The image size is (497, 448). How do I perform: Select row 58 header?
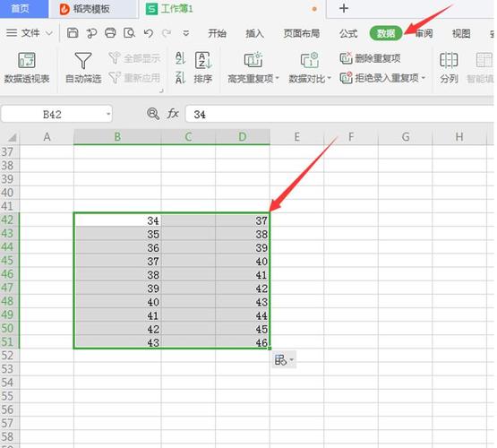[x=10, y=436]
